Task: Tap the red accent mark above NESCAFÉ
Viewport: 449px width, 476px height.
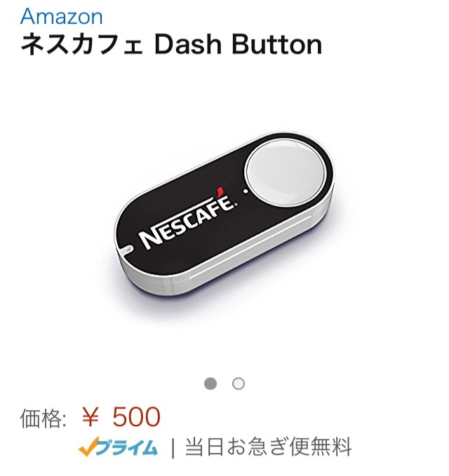Action: [x=220, y=192]
